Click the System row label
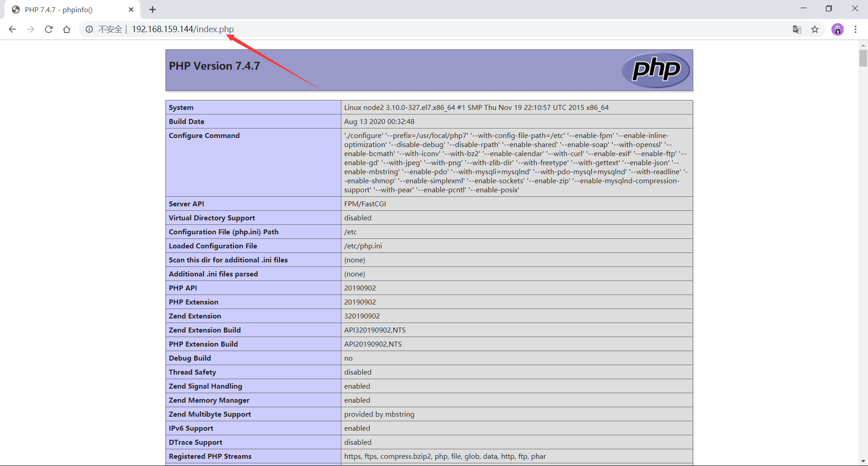Screen dimensions: 868x466 coord(181,108)
